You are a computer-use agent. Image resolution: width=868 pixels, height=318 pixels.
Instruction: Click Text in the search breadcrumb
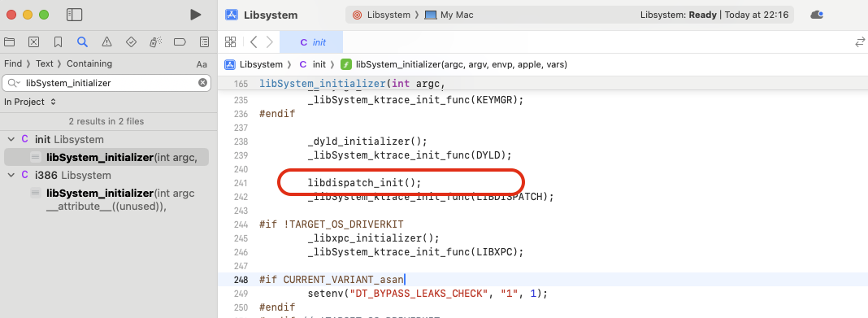[x=44, y=63]
